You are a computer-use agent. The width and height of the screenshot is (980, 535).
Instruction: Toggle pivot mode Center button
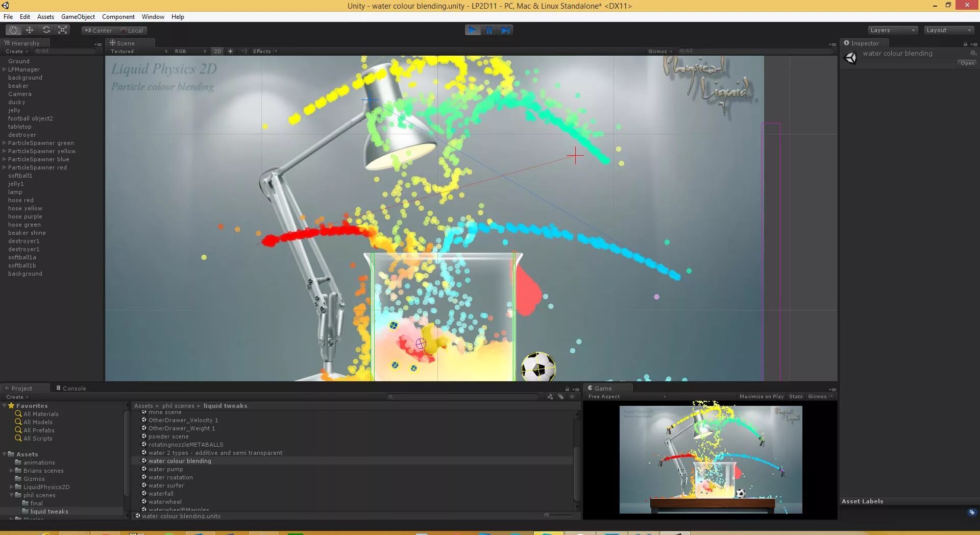[99, 31]
